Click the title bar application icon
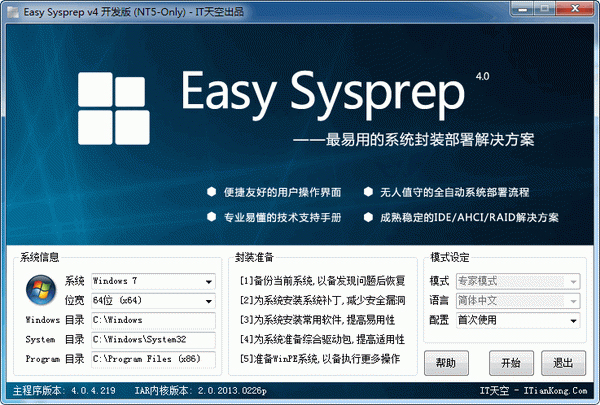Image resolution: width=600 pixels, height=405 pixels. pyautogui.click(x=13, y=12)
